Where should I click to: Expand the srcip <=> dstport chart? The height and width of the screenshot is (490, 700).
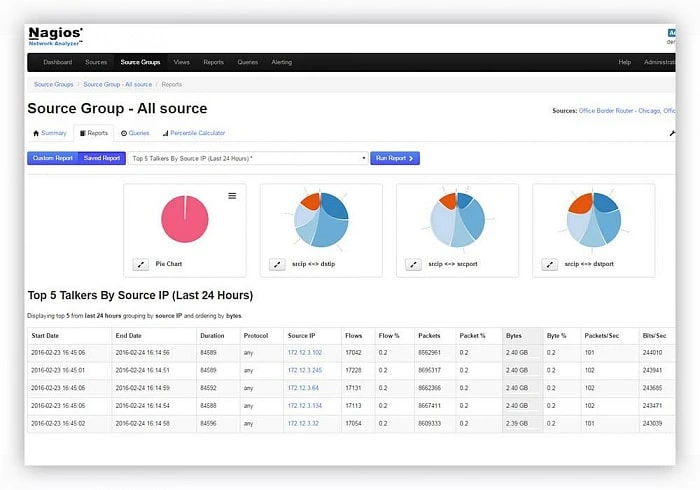click(x=549, y=264)
